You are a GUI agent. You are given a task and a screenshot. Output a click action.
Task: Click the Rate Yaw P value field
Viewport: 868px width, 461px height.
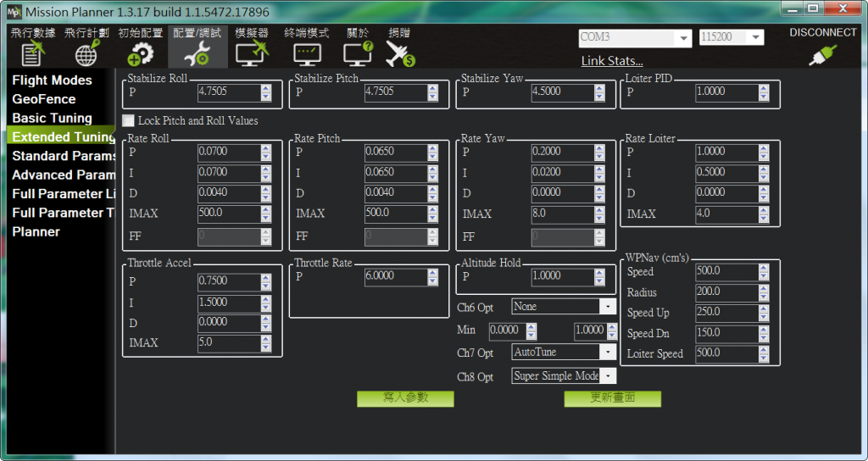563,153
